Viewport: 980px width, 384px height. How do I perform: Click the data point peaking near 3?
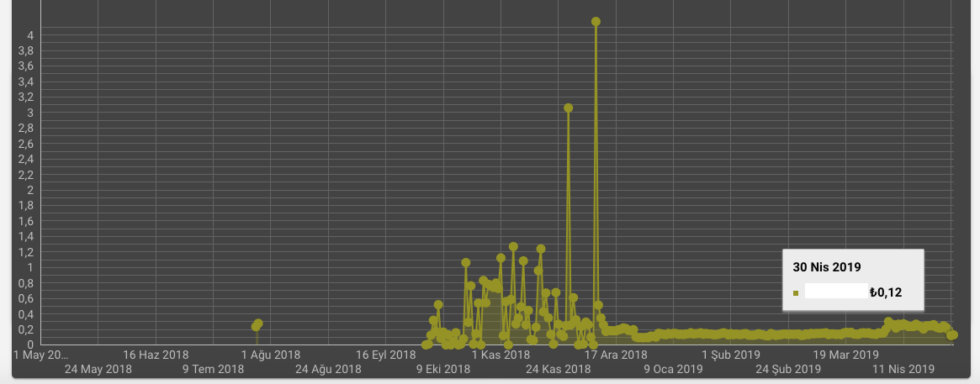(x=568, y=108)
